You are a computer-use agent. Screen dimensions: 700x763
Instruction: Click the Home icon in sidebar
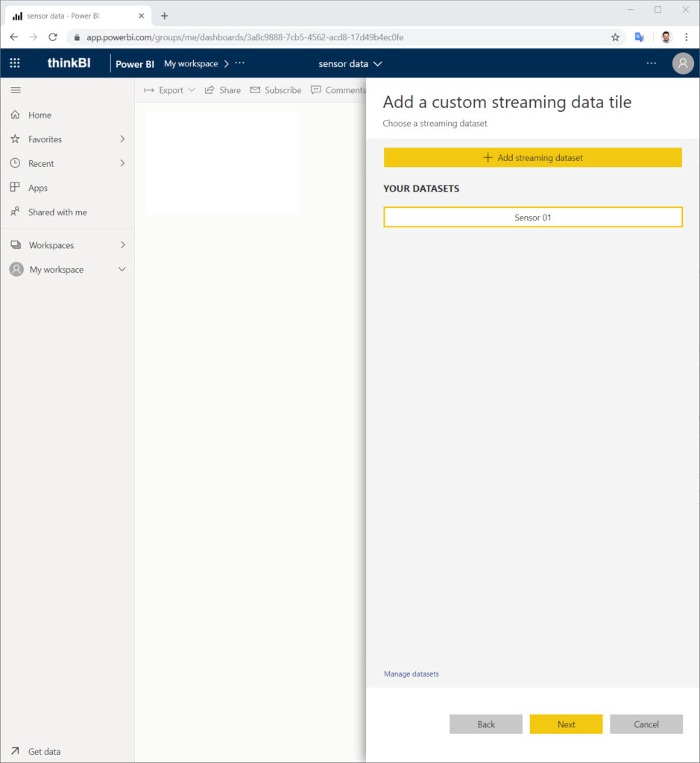16,115
